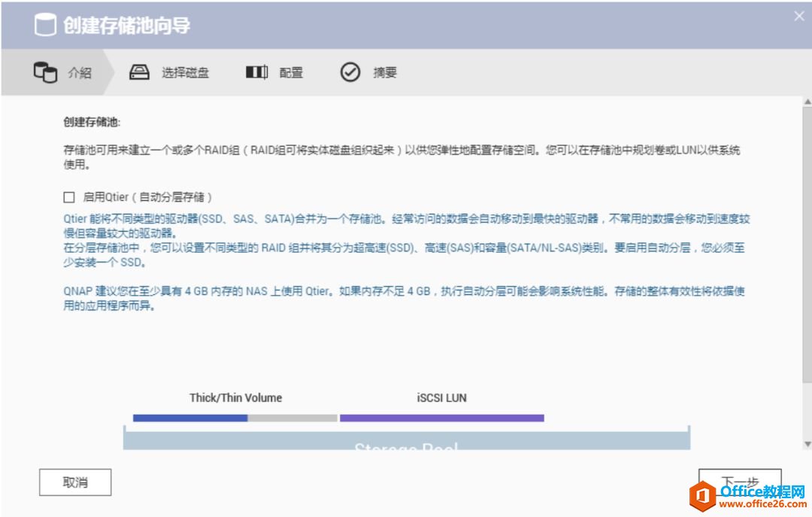Click the scrollbar down arrow
The width and height of the screenshot is (812, 517).
click(807, 444)
